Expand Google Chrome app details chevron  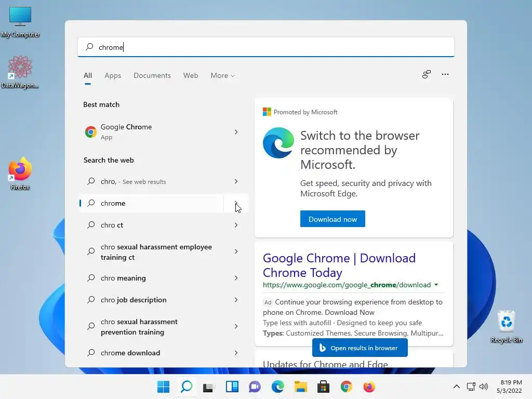pyautogui.click(x=236, y=132)
